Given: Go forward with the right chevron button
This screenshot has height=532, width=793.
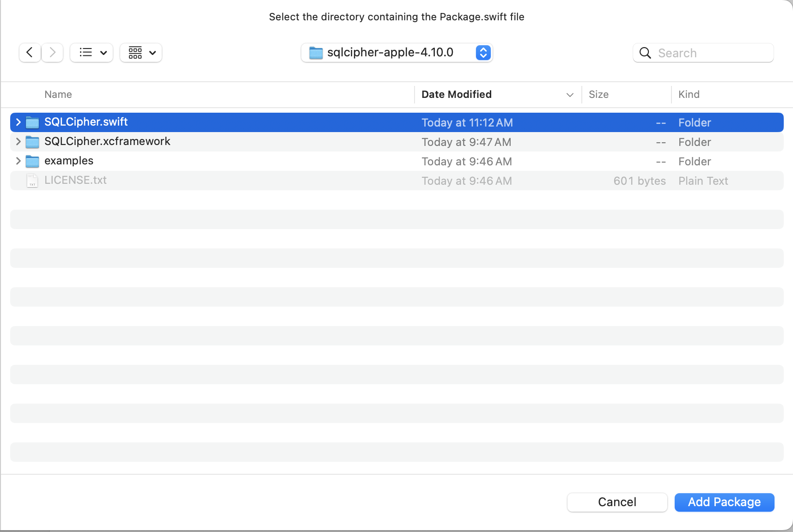Looking at the screenshot, I should pyautogui.click(x=52, y=53).
